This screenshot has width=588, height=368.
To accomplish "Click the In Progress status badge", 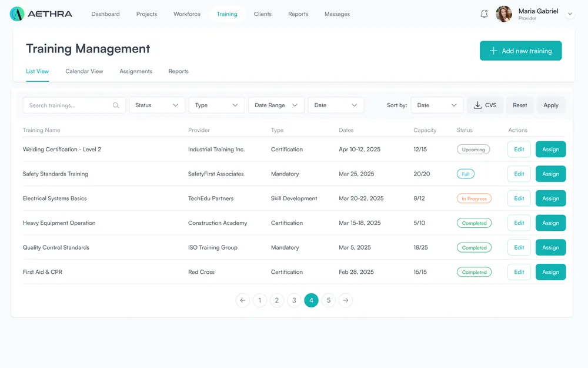I will [474, 198].
